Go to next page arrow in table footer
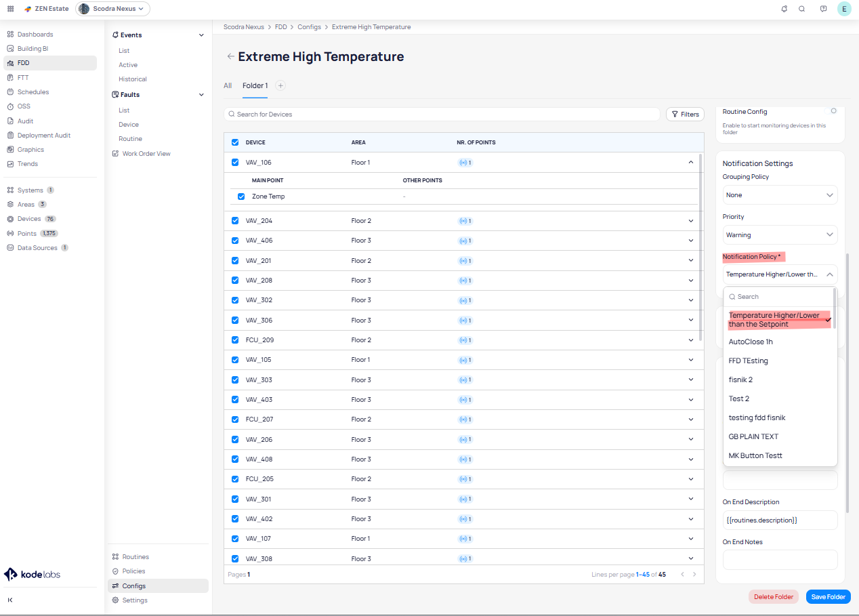The image size is (859, 616). (694, 575)
